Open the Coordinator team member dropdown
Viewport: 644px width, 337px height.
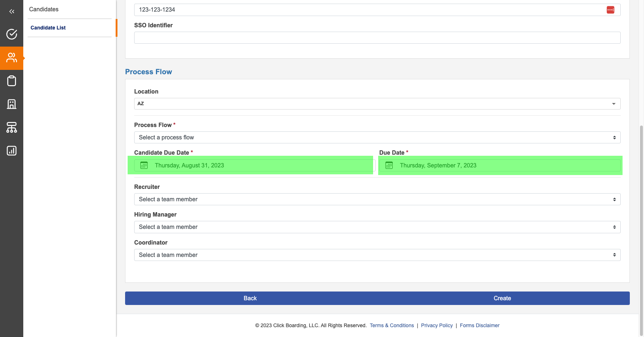tap(377, 255)
